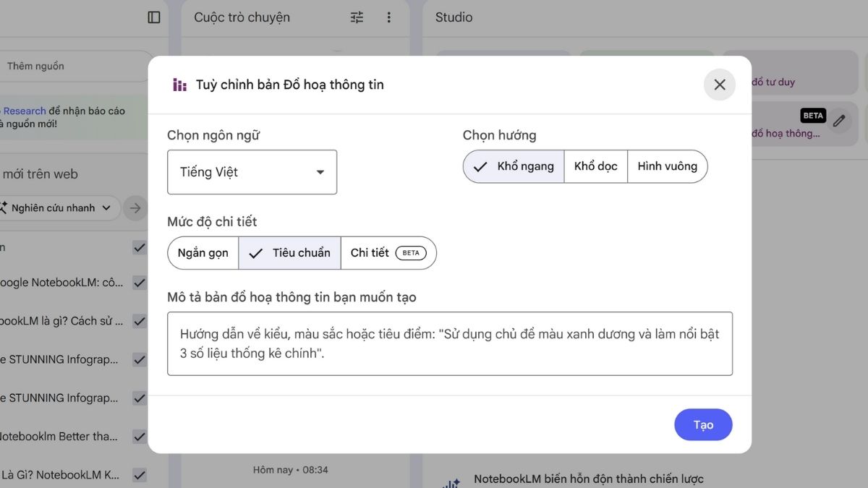Close the infographic customization dialog
The image size is (868, 488).
pos(719,85)
